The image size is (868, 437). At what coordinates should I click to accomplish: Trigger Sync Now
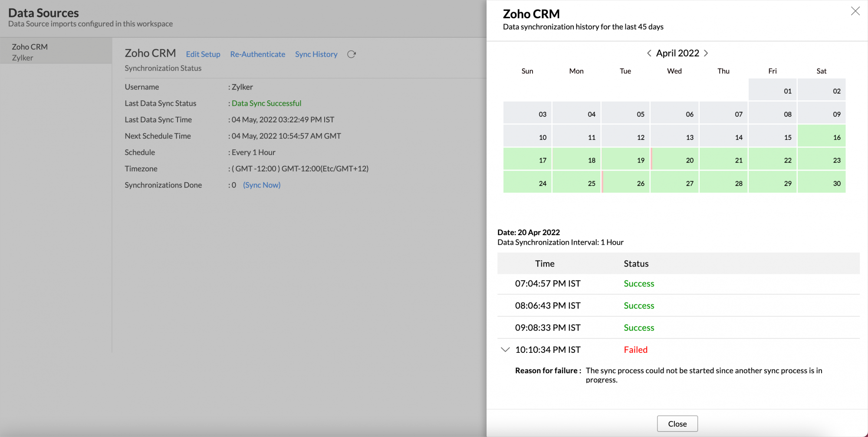click(261, 185)
